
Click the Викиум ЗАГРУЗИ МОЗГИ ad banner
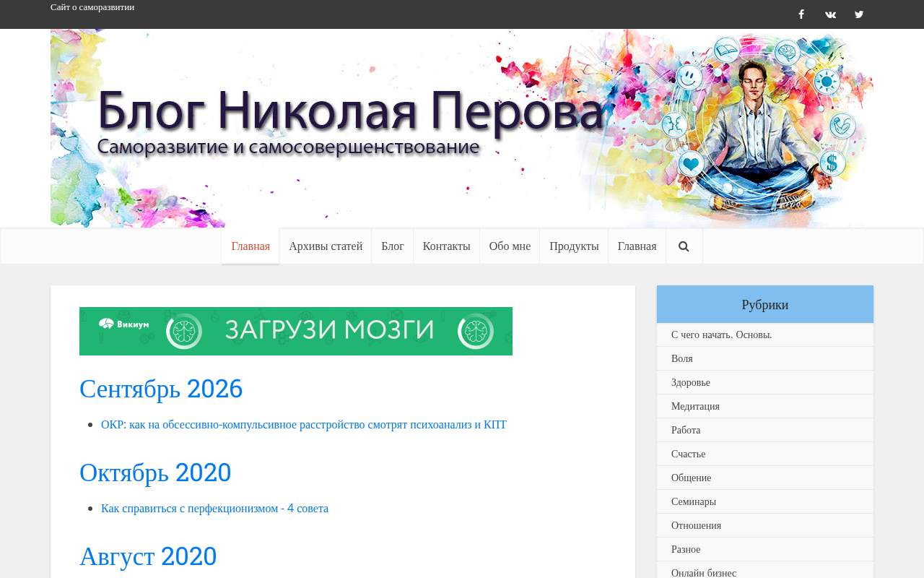point(296,331)
